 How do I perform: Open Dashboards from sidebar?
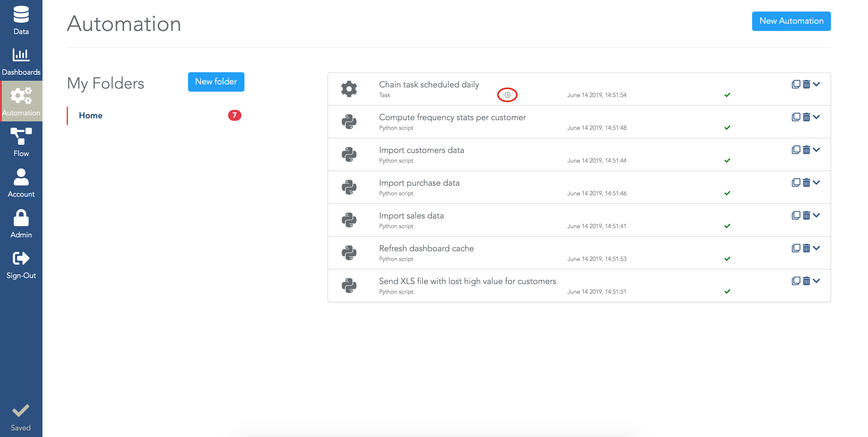[21, 61]
